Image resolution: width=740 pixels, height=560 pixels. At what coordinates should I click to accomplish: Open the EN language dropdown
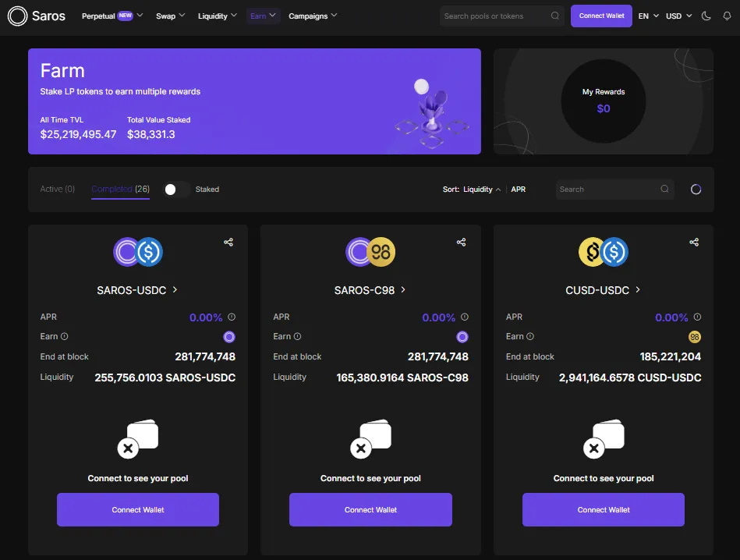point(649,16)
